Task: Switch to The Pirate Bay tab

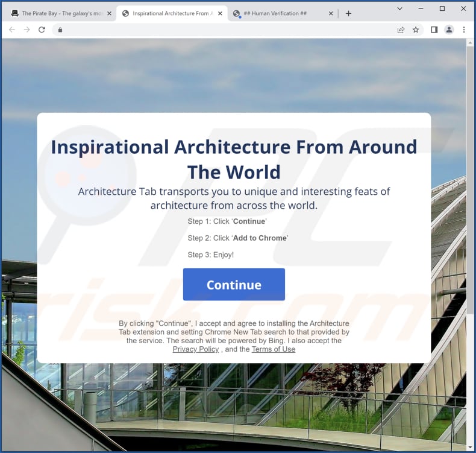Action: pyautogui.click(x=61, y=13)
